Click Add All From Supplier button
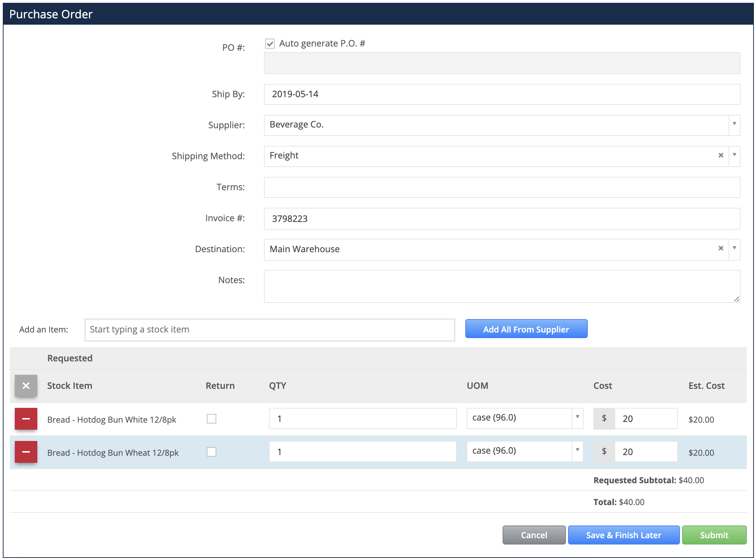The height and width of the screenshot is (560, 756). coord(526,329)
